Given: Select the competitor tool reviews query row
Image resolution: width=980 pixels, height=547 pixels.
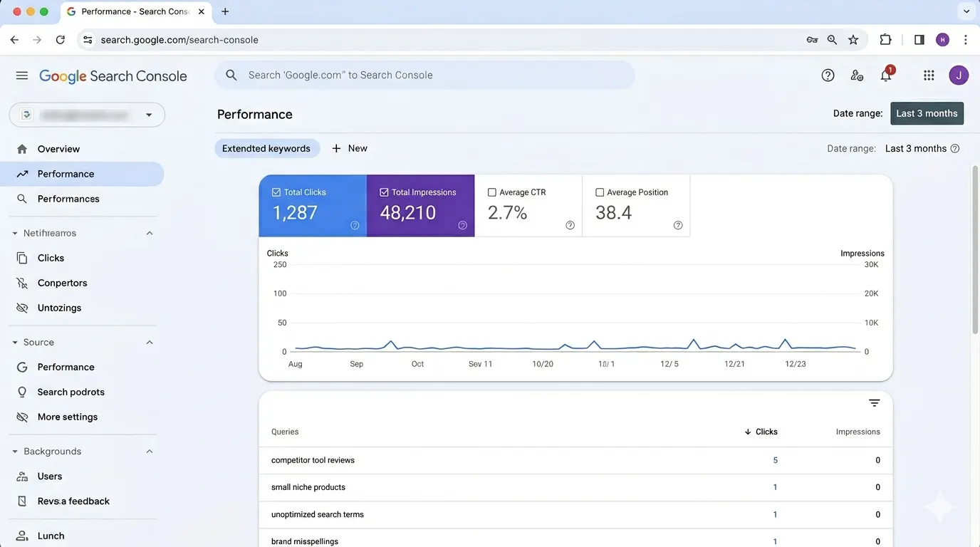Looking at the screenshot, I should pos(575,460).
